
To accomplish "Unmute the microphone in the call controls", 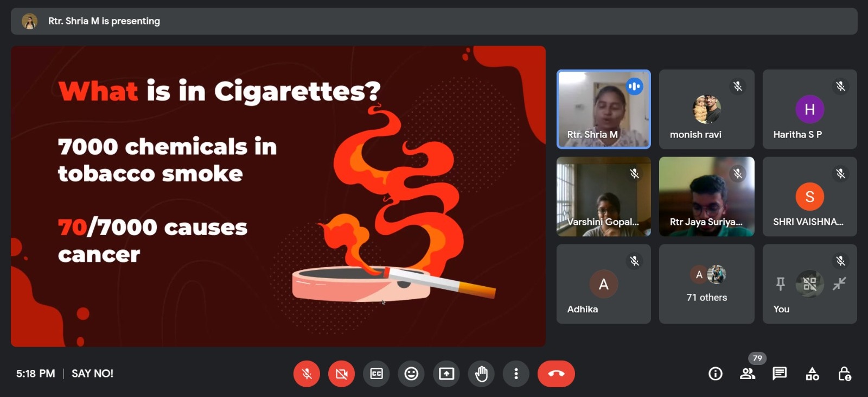I will click(x=307, y=374).
